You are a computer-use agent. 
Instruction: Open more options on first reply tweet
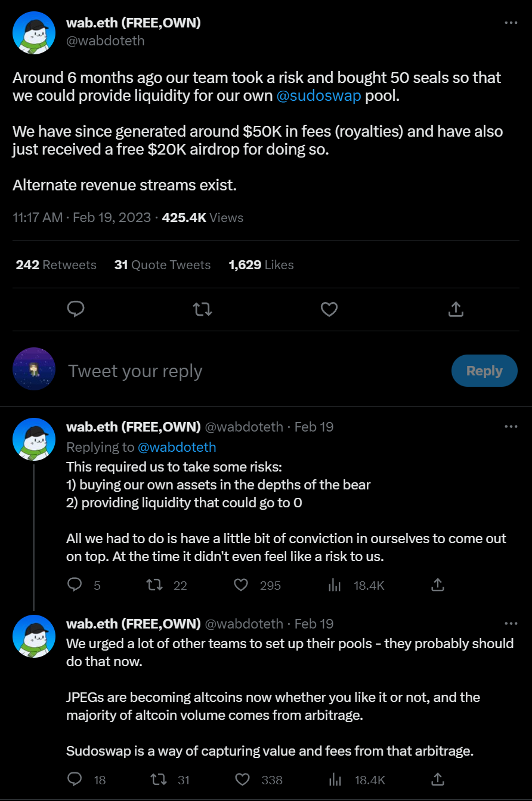[511, 427]
